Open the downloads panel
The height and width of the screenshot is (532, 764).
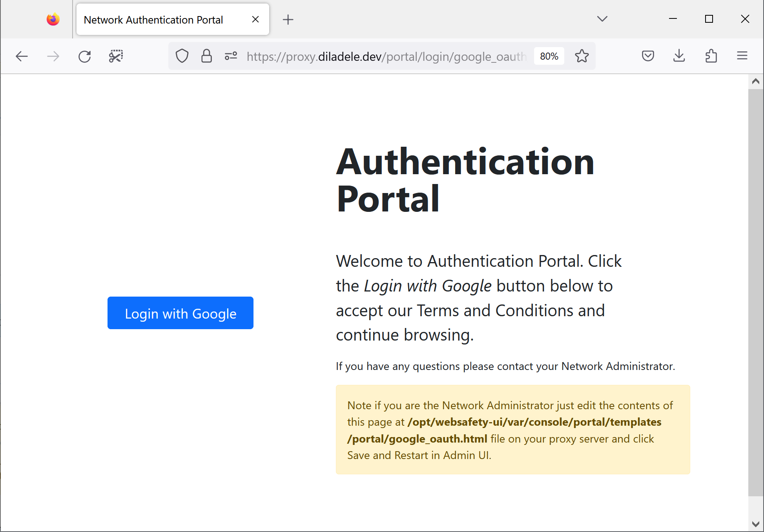click(679, 56)
